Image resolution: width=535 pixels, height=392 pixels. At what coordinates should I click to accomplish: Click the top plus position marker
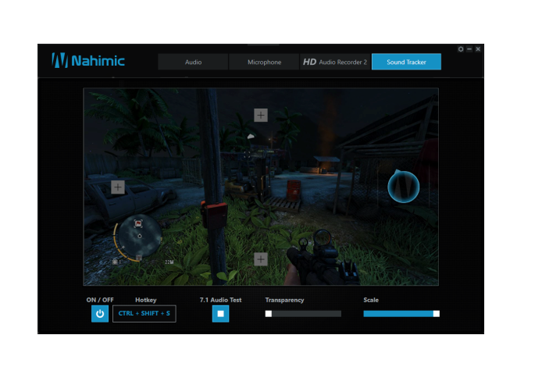pyautogui.click(x=261, y=116)
